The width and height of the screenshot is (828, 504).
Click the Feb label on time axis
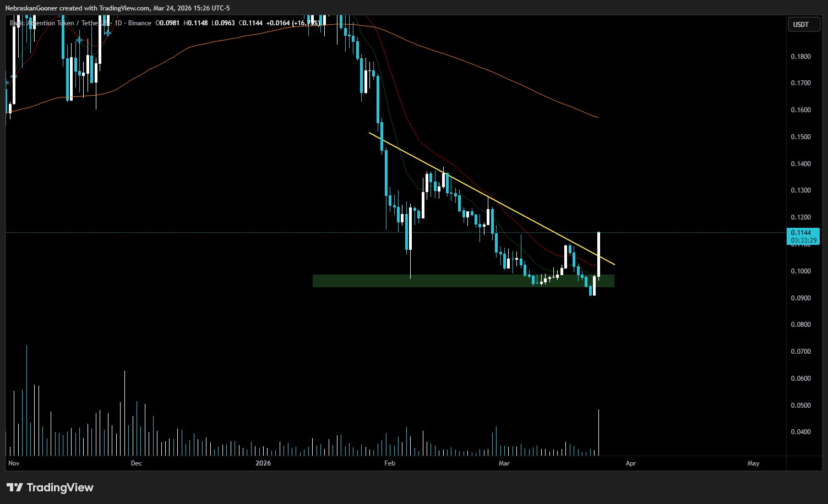pyautogui.click(x=390, y=463)
